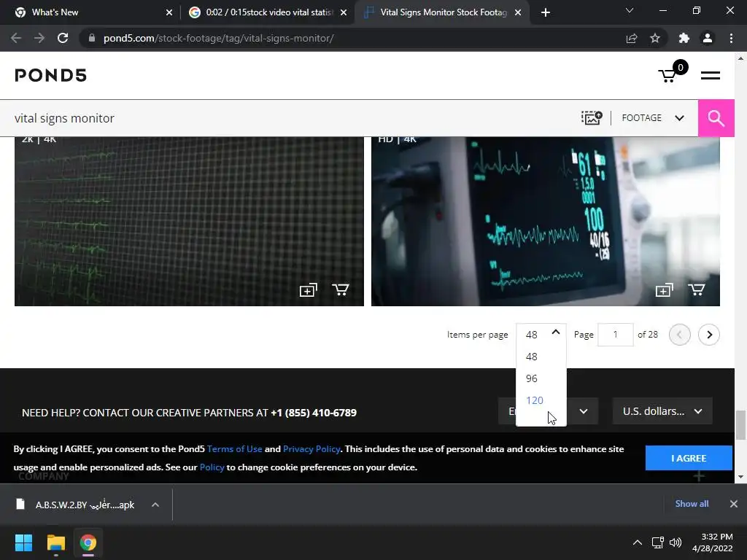Go to previous results page arrow
The height and width of the screenshot is (560, 747).
tap(679, 335)
